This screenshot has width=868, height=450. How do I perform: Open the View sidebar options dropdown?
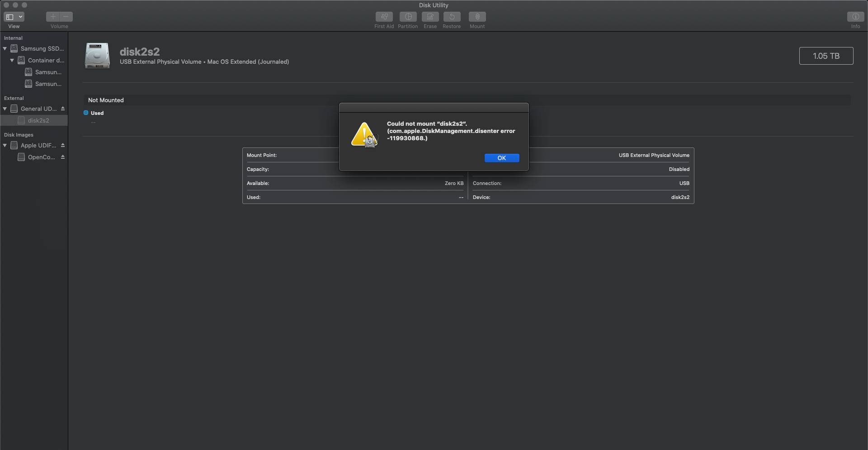point(14,17)
